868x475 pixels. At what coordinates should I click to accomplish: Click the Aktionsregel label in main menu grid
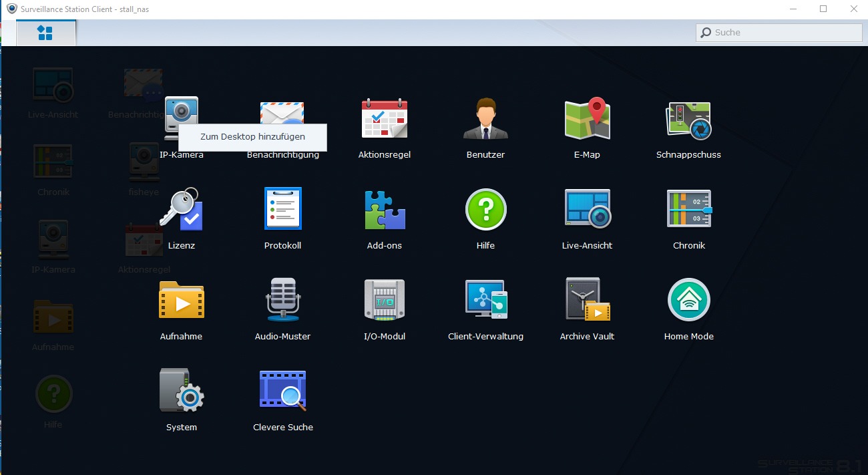tap(385, 155)
